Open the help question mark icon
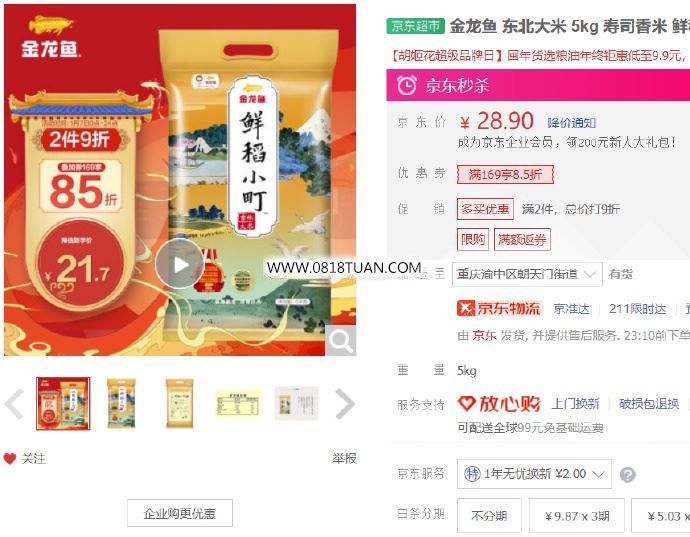 pos(628,474)
